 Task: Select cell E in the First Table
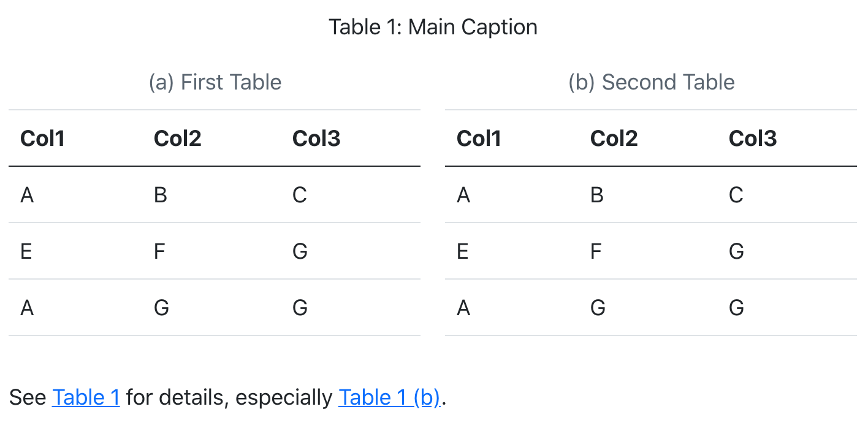pyautogui.click(x=26, y=251)
